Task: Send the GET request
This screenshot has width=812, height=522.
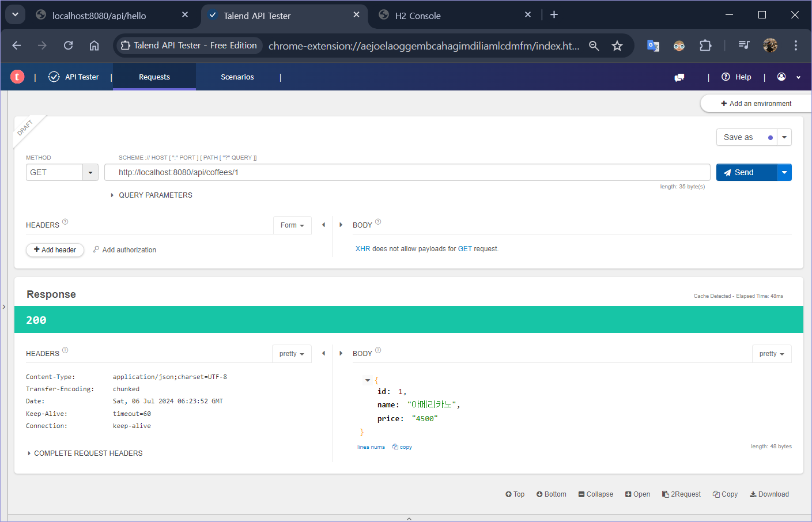Action: [x=746, y=172]
